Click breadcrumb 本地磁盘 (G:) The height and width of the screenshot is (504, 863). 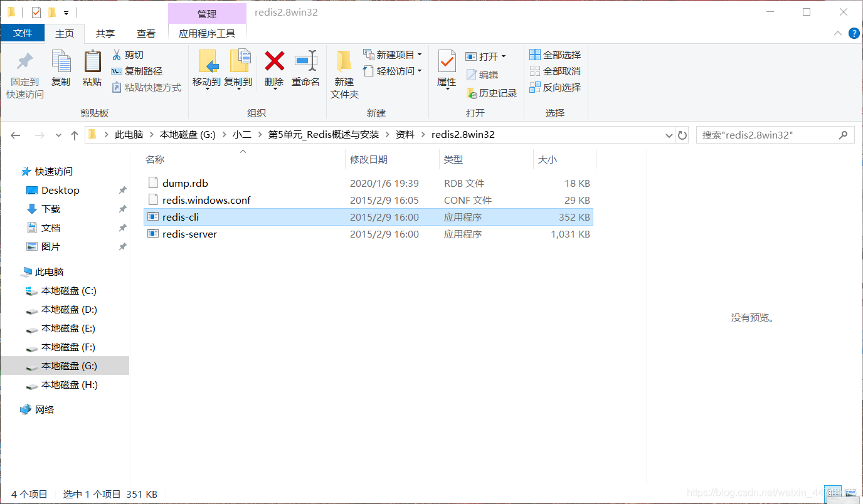(x=188, y=135)
